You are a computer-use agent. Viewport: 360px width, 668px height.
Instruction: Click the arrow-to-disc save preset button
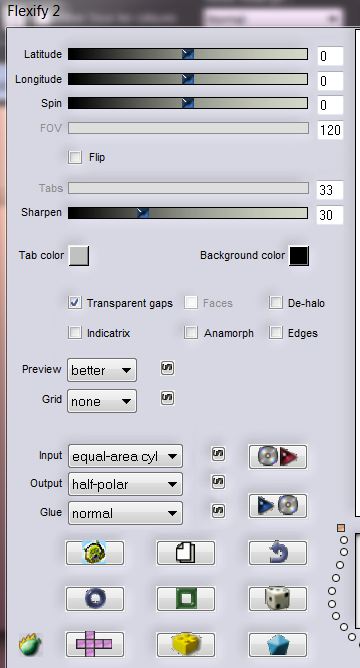pos(278,506)
